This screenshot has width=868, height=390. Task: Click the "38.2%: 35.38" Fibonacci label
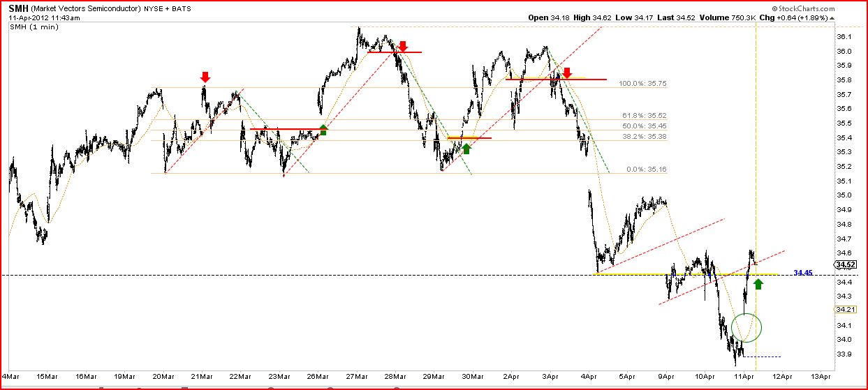(x=644, y=137)
